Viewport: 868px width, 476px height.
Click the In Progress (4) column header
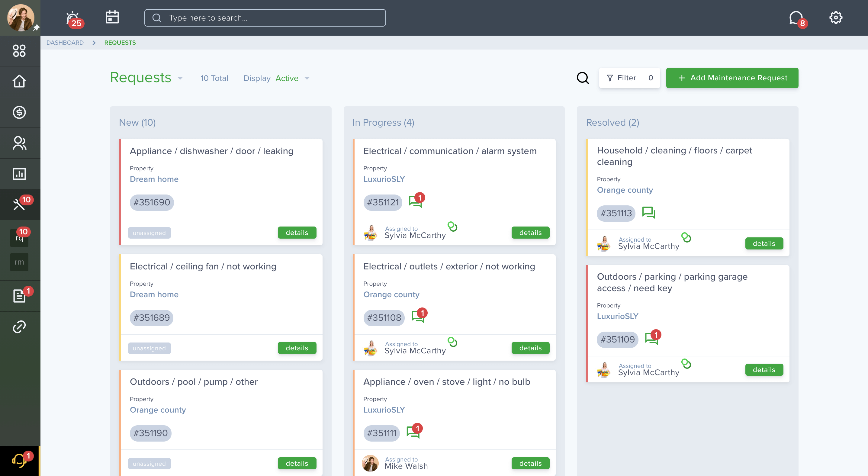383,122
